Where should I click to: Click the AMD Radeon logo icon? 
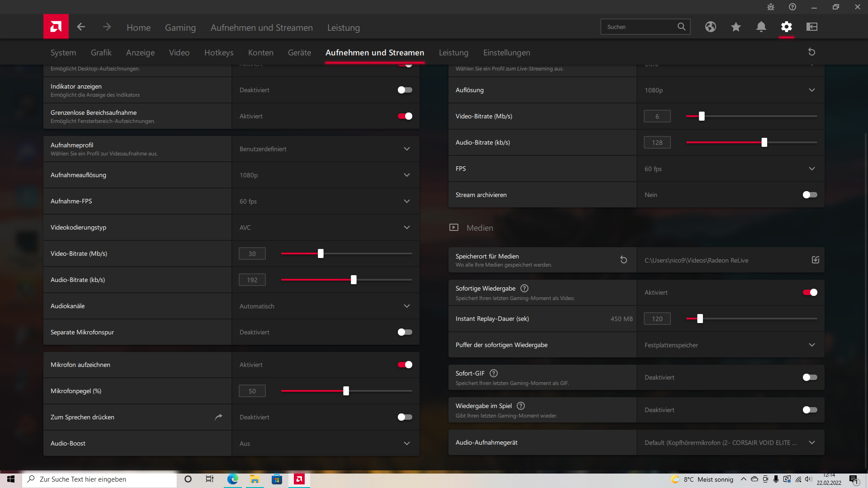click(56, 27)
